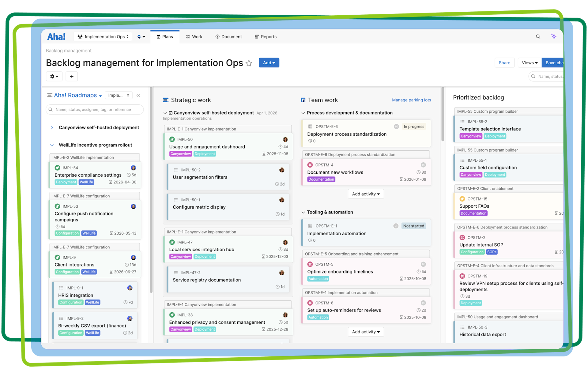The width and height of the screenshot is (588, 369).
Task: Click Not started status on OPSTM-E-1
Action: [x=413, y=226]
